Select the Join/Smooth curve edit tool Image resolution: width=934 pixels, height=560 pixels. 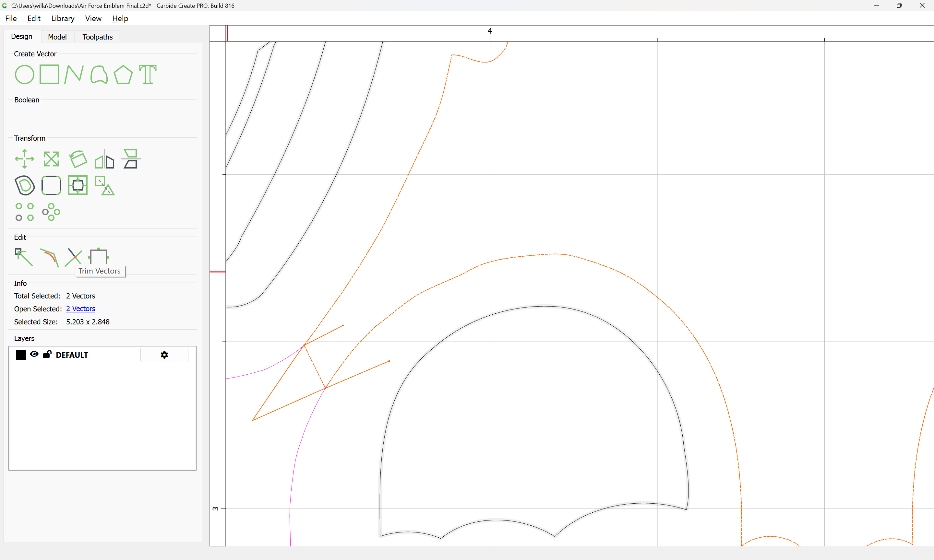49,257
